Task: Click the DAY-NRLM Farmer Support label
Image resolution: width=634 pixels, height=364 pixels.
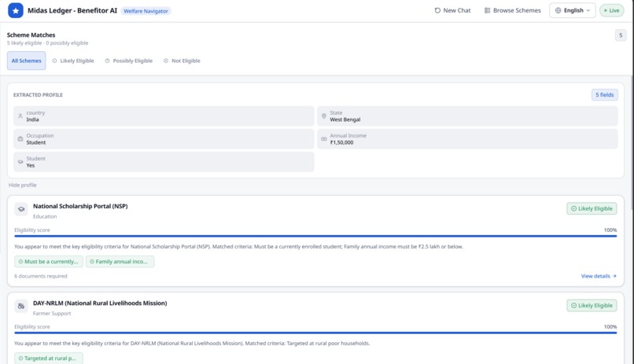Action: point(52,314)
